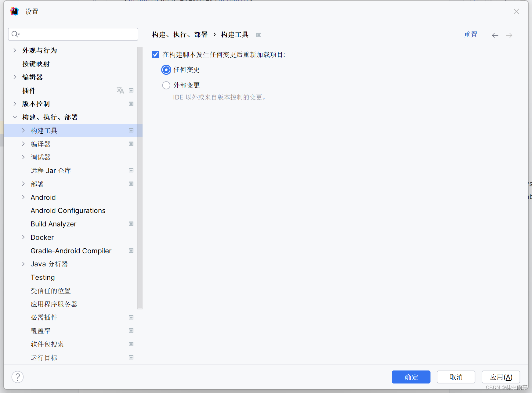Open the 覆盖率 settings page
Viewport: 532px width, 393px height.
[x=41, y=331]
